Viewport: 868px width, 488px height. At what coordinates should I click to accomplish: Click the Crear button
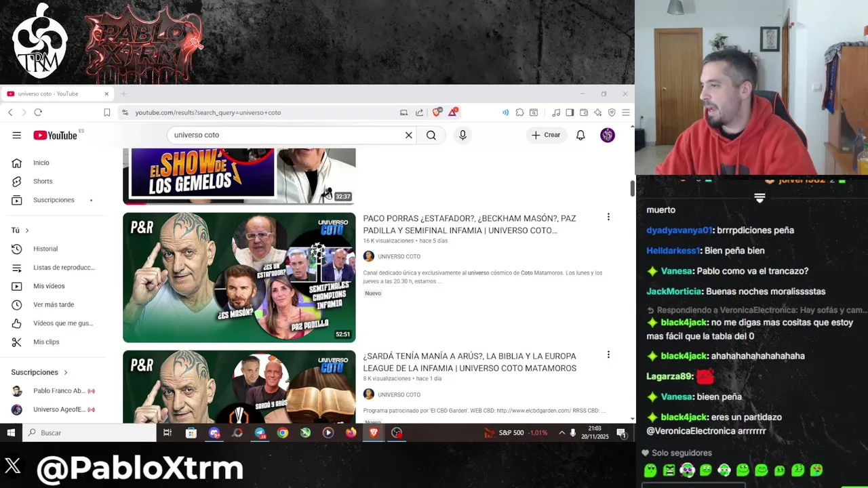pyautogui.click(x=546, y=136)
